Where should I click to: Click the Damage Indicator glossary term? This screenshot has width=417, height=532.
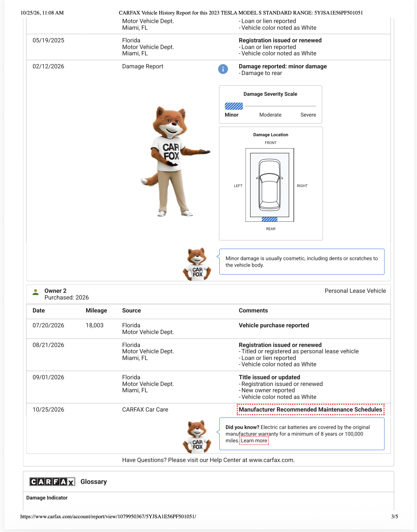47,498
